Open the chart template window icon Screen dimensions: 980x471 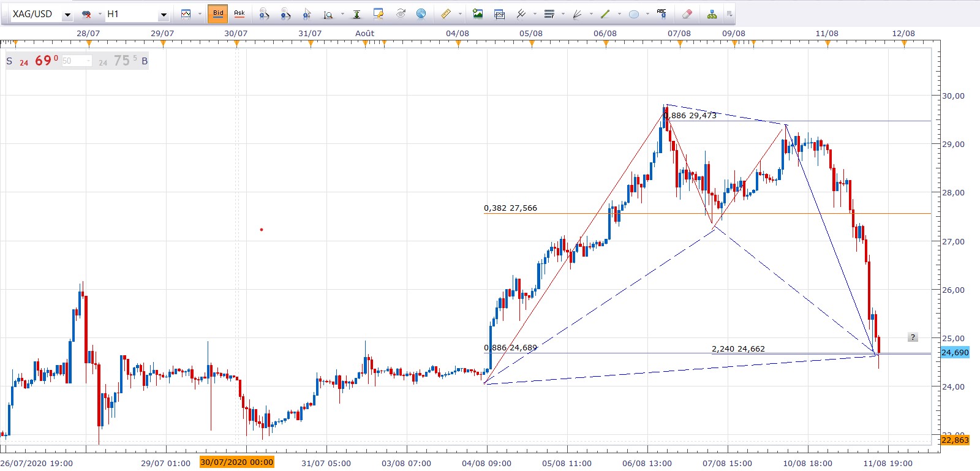click(x=499, y=13)
